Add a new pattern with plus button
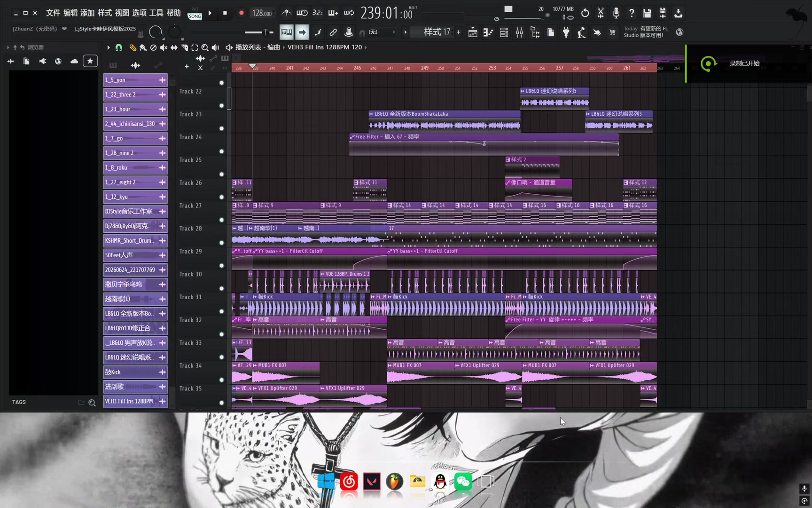 (459, 32)
